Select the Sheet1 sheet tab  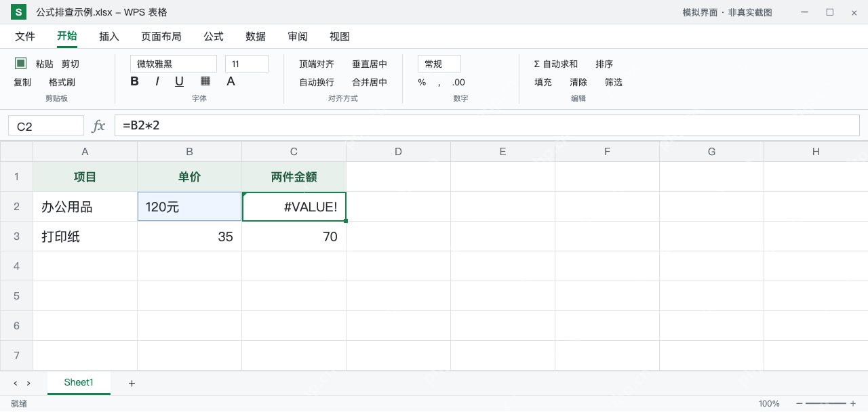[x=79, y=383]
